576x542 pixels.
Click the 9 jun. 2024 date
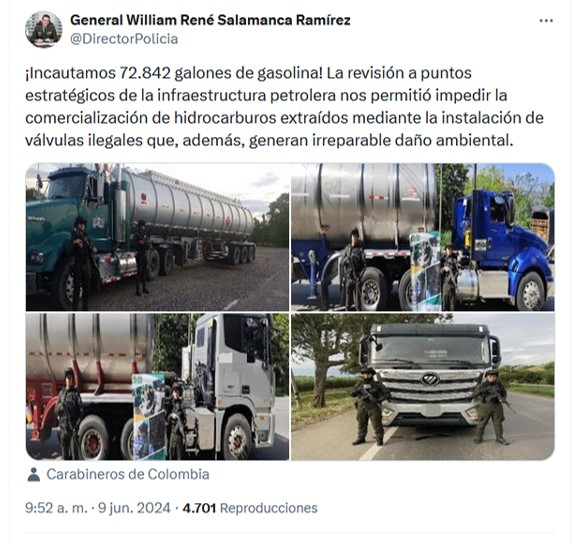pyautogui.click(x=134, y=508)
